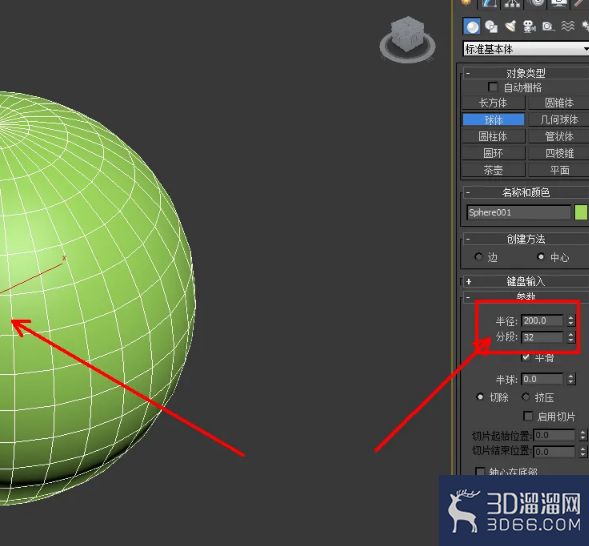This screenshot has width=589, height=546.
Task: Enable the 自动栅格 checkbox
Action: 493,87
